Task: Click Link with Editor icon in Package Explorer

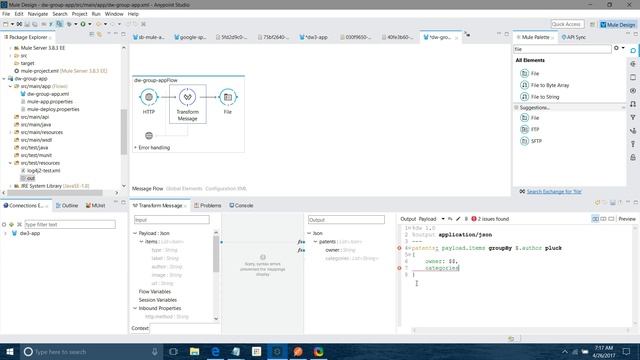Action: (99, 35)
